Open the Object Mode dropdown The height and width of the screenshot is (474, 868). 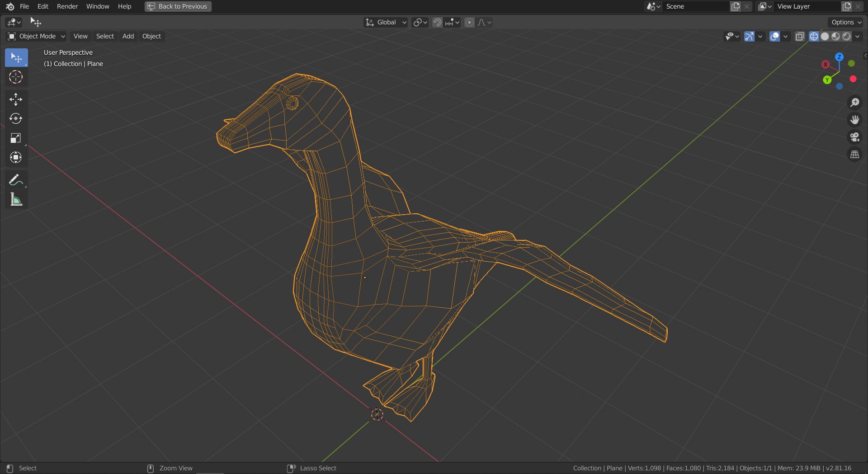(x=37, y=36)
